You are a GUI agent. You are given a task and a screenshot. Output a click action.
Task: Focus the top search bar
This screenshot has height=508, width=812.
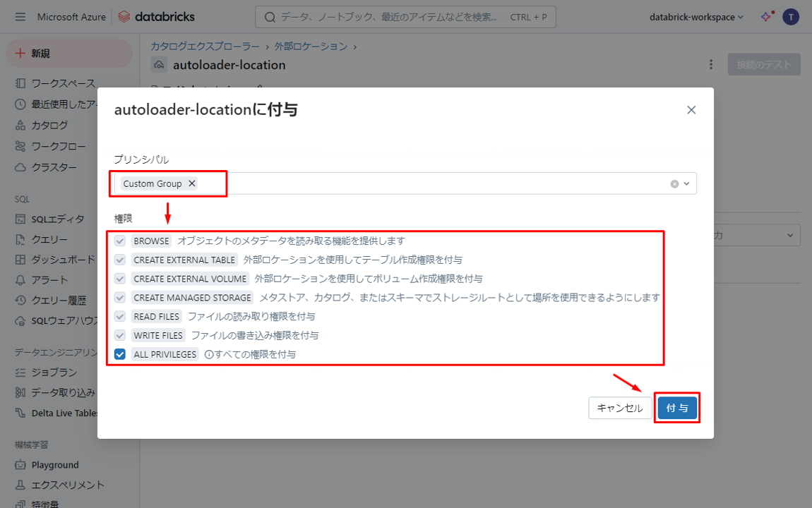[x=405, y=17]
